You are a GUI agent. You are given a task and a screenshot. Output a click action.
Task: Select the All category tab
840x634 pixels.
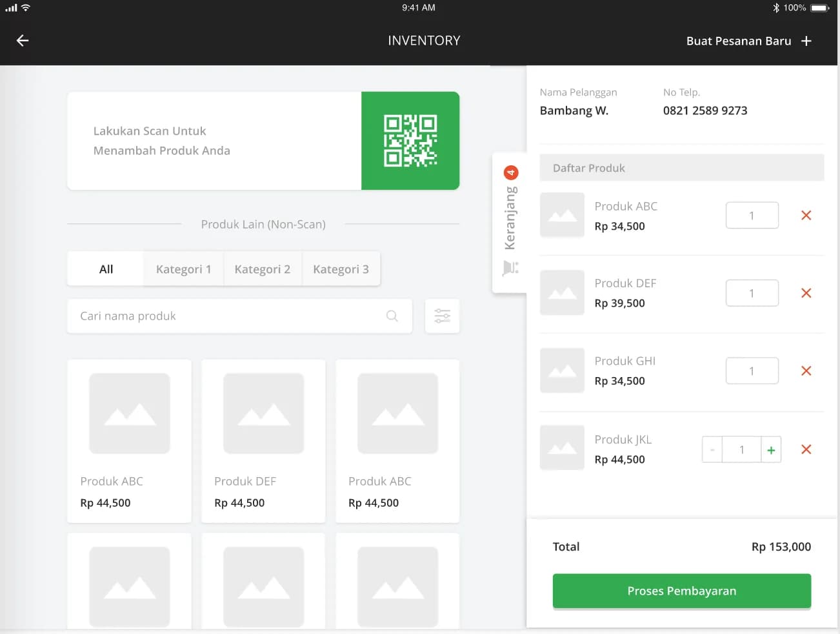[x=106, y=269]
